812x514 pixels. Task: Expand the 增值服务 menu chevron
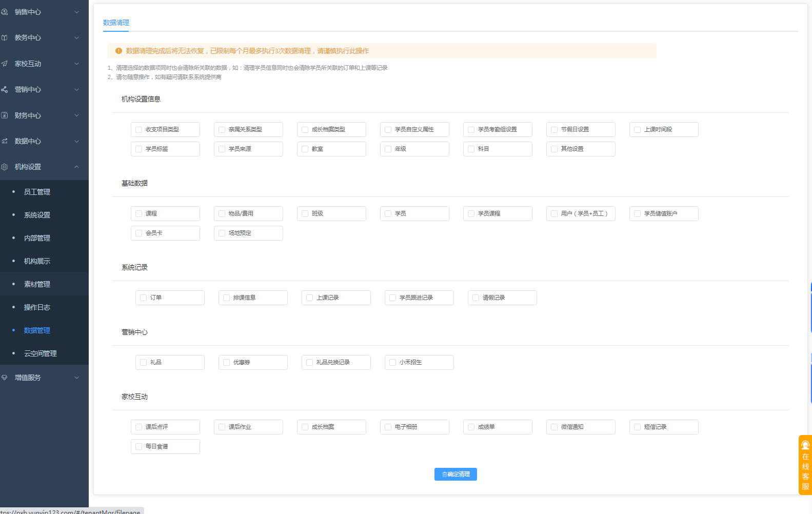77,378
